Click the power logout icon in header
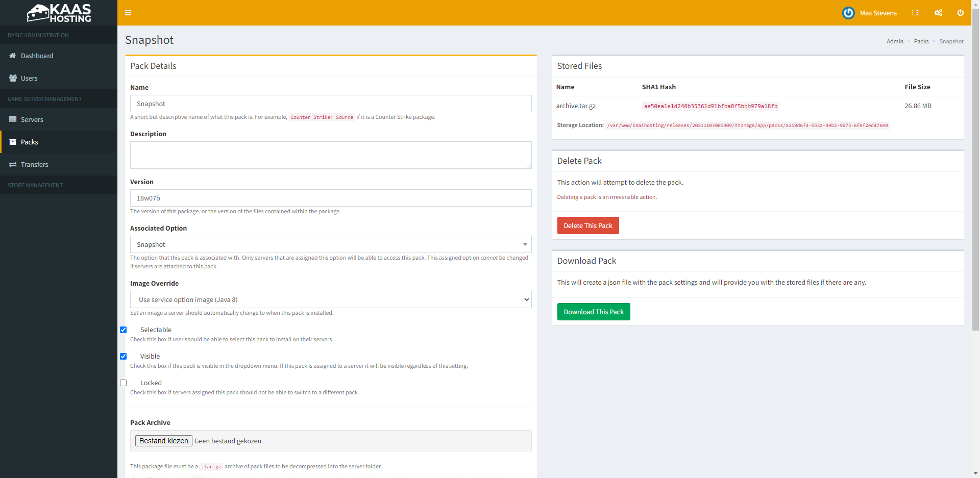Viewport: 980px width, 478px height. point(960,13)
